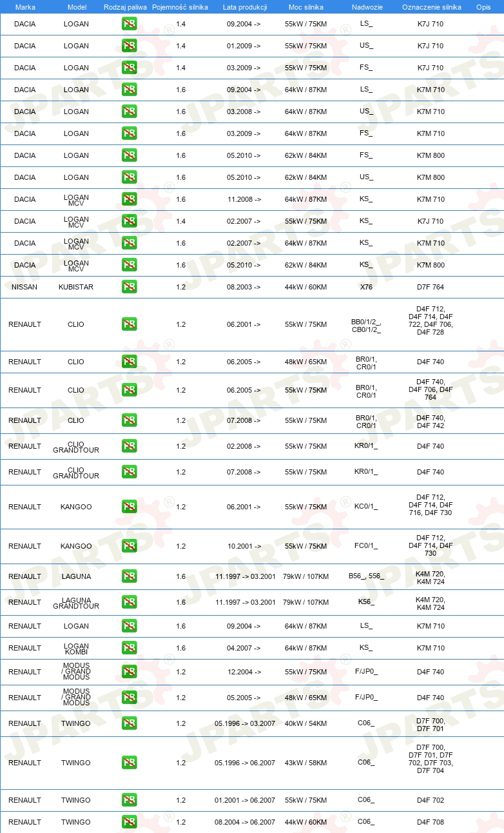Click the Moc silnika column header
The height and width of the screenshot is (833, 504).
306,6
